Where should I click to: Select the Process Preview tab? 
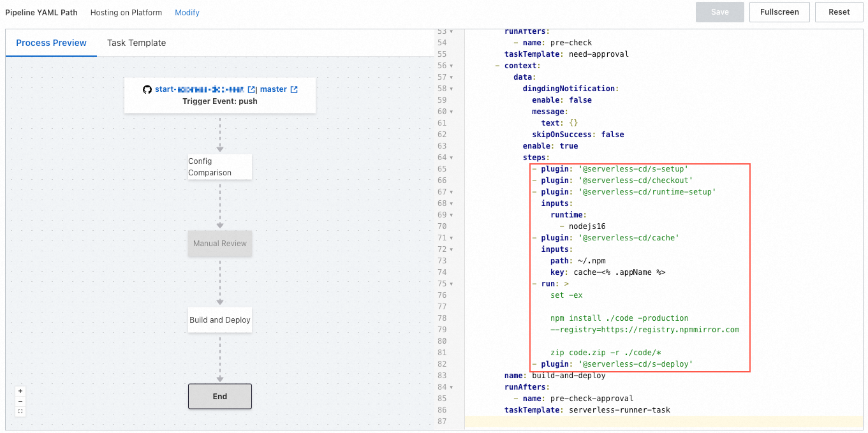51,43
